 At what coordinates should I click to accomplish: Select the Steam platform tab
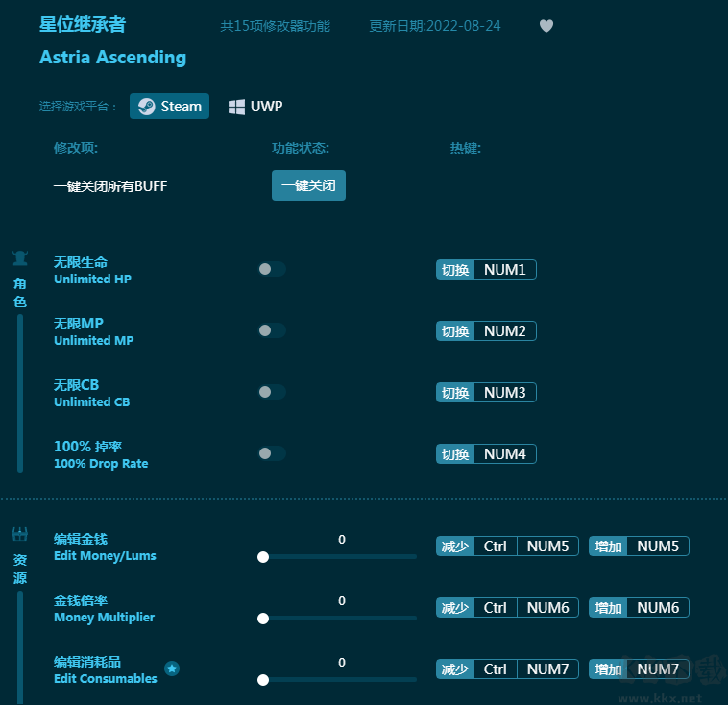pyautogui.click(x=170, y=107)
